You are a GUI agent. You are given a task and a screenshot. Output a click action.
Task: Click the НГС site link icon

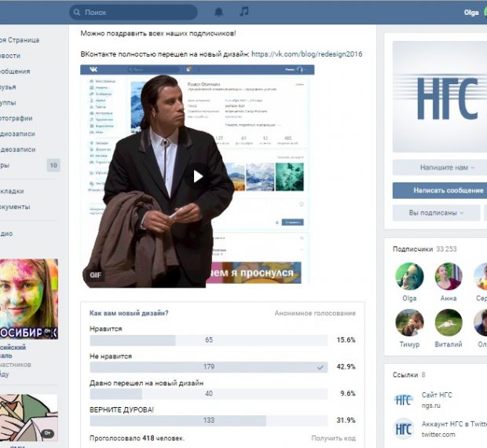click(x=403, y=399)
